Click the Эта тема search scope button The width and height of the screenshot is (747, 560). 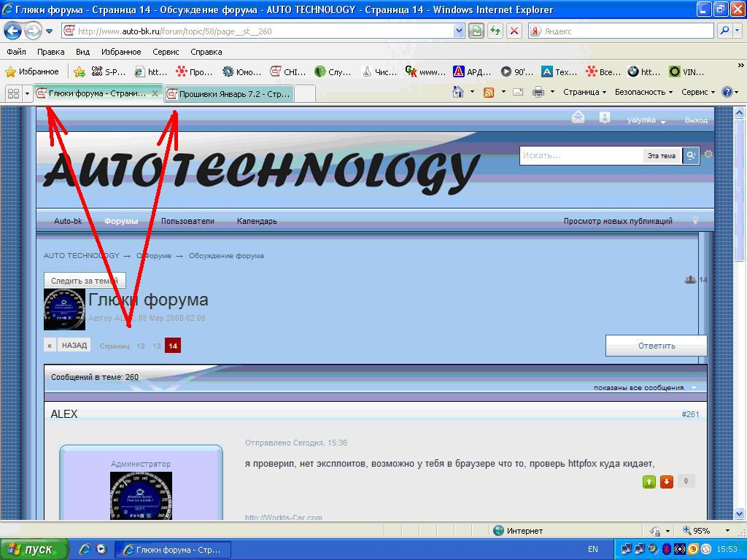(x=661, y=156)
